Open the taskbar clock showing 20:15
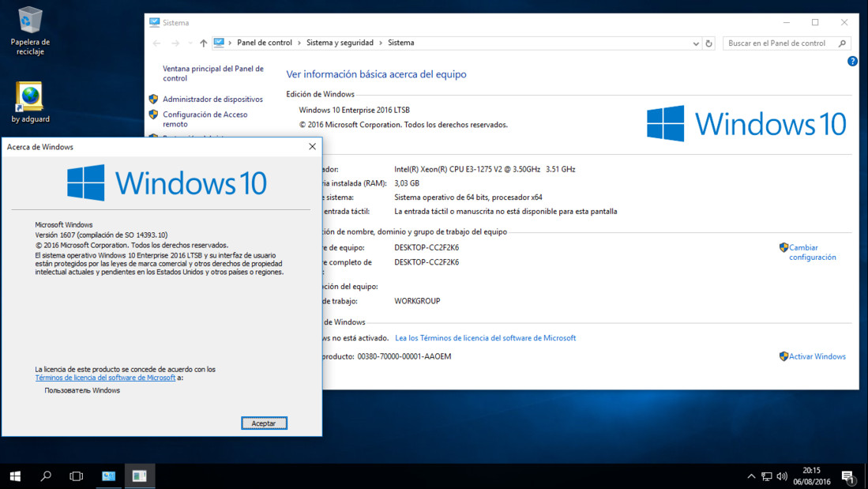Screen dimensions: 868x489 pyautogui.click(x=812, y=476)
